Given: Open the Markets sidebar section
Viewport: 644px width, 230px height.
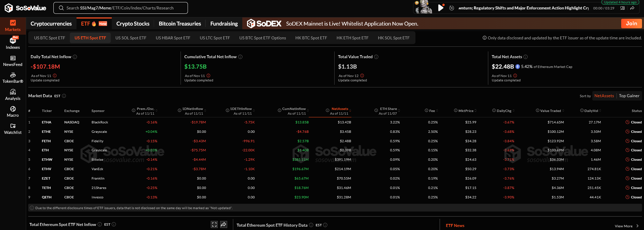Looking at the screenshot, I should (x=13, y=26).
